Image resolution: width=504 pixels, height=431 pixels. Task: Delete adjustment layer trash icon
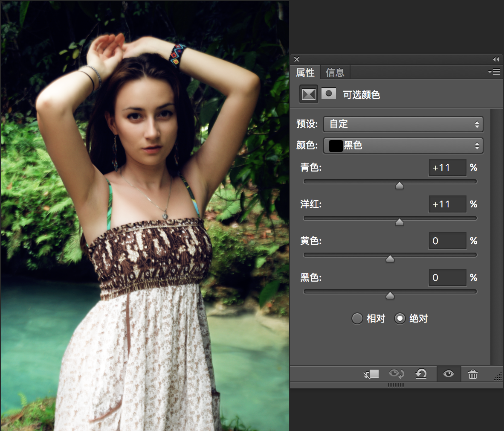(472, 374)
